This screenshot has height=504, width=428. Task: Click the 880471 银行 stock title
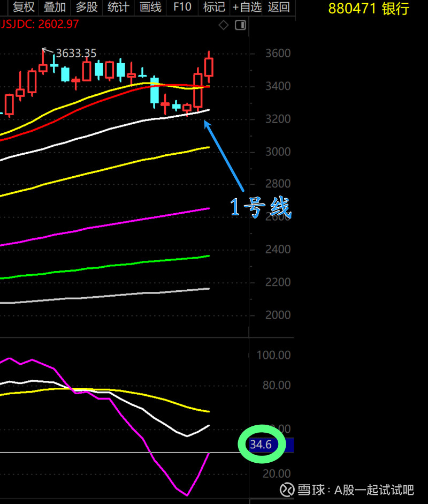click(369, 9)
